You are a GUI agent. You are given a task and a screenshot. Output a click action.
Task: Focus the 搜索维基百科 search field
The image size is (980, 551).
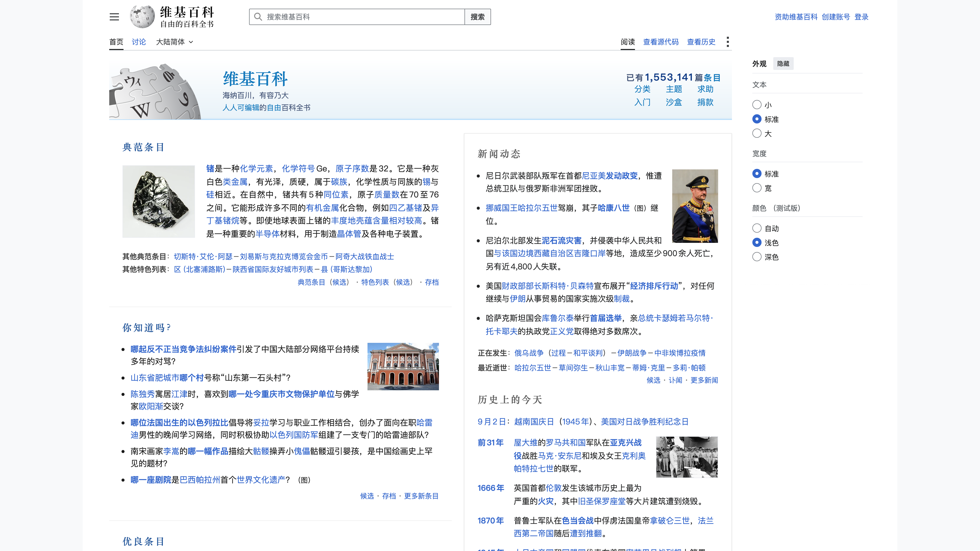357,17
